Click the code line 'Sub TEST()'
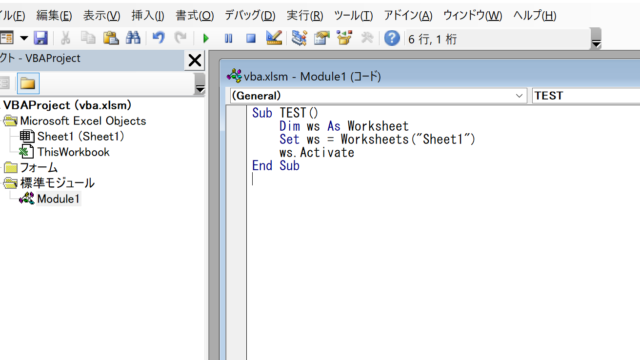The height and width of the screenshot is (360, 640). (x=285, y=113)
